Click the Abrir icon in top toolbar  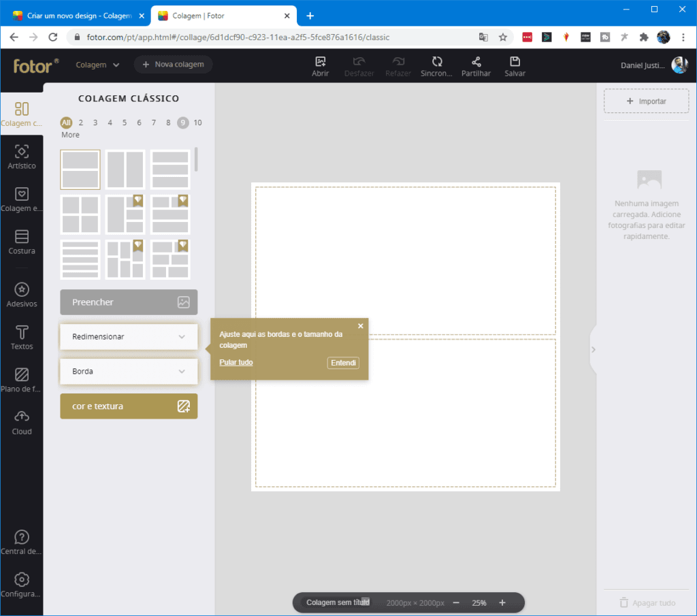pos(321,62)
